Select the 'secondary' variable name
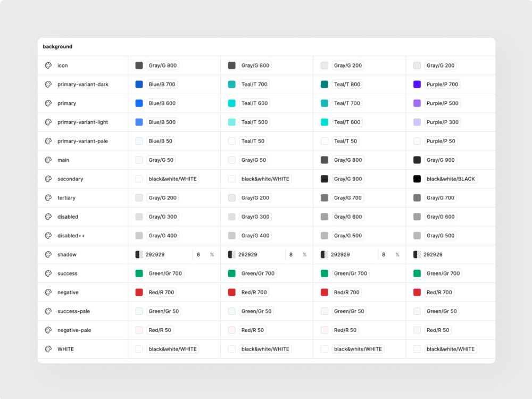Screen dimensions: 532x399 70,179
